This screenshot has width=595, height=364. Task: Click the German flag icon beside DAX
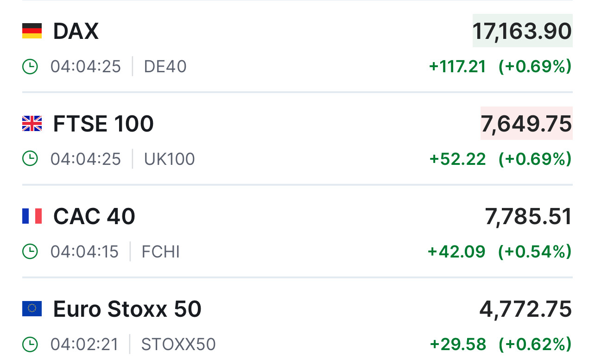[32, 31]
